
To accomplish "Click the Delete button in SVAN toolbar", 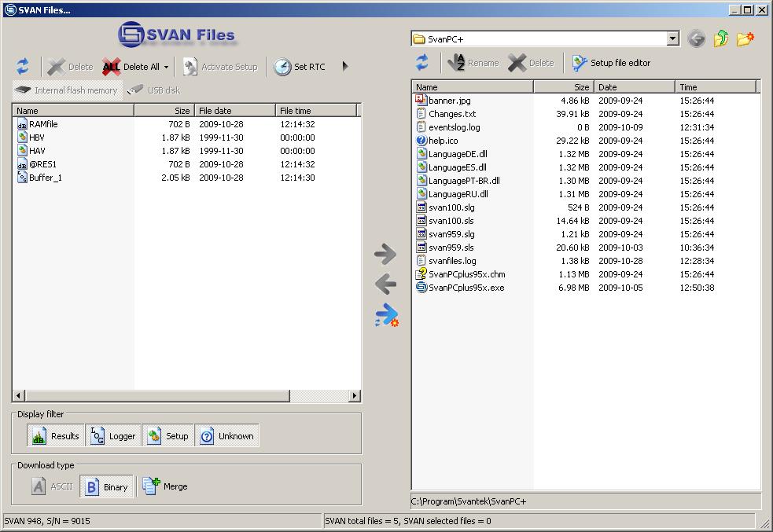I will coord(70,67).
